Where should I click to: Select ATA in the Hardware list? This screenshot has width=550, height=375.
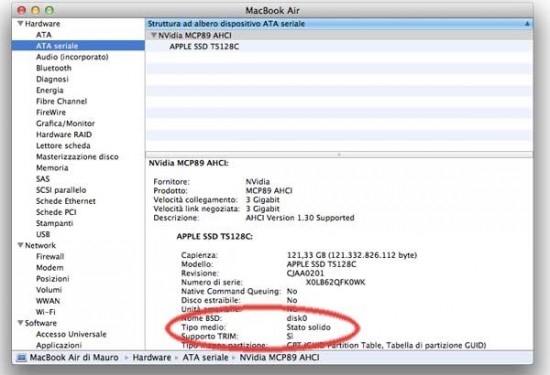click(44, 35)
